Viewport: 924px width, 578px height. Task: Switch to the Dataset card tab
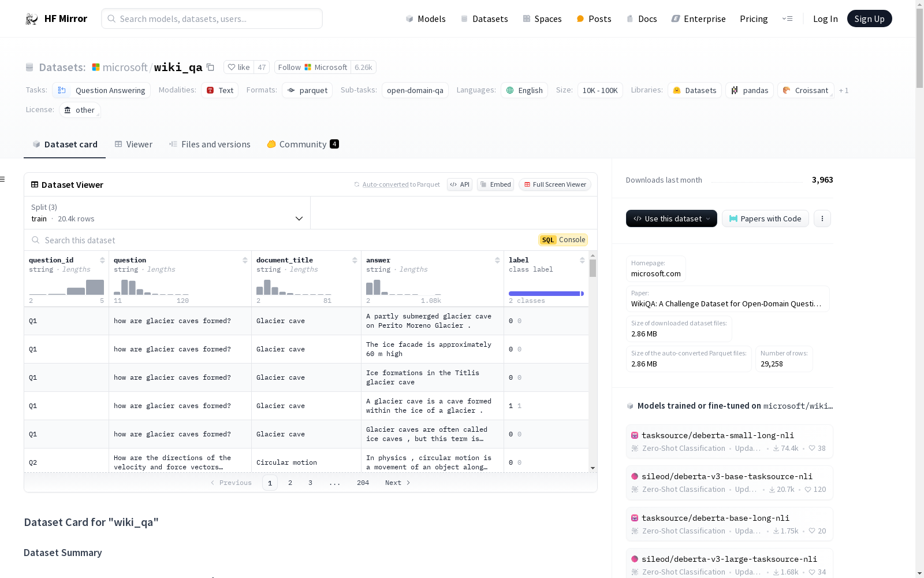65,144
